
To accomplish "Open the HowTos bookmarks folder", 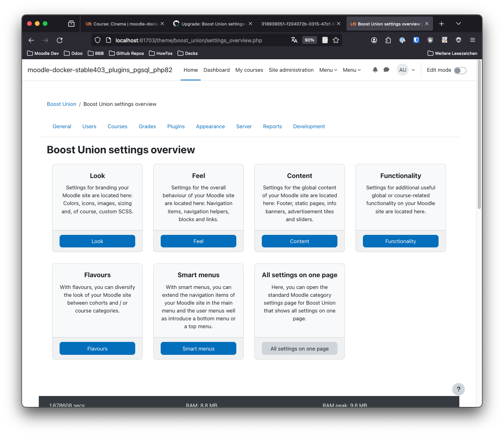I will (x=161, y=53).
